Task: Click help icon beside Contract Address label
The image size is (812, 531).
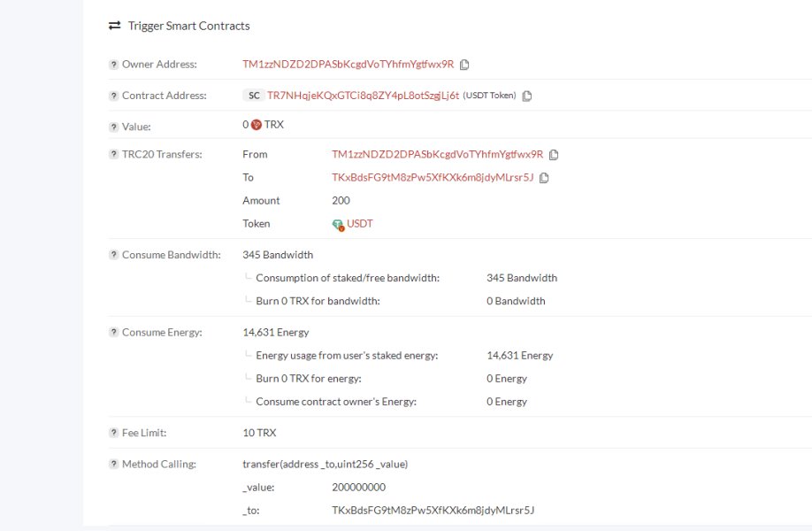Action: point(113,96)
